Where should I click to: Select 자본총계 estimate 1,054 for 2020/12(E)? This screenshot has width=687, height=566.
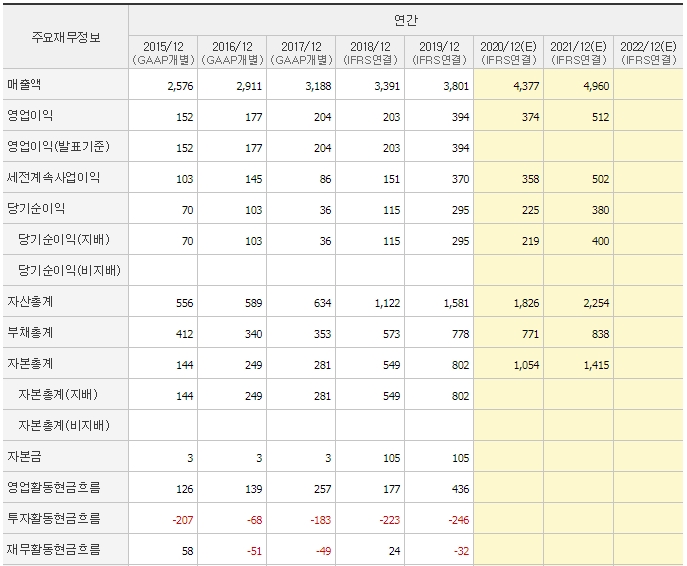pyautogui.click(x=526, y=365)
